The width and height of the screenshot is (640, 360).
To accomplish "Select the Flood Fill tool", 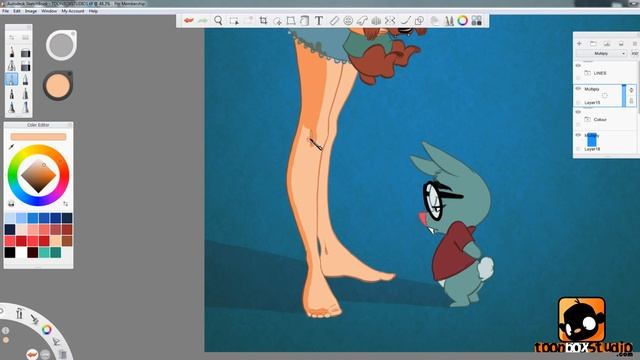I will [304, 20].
